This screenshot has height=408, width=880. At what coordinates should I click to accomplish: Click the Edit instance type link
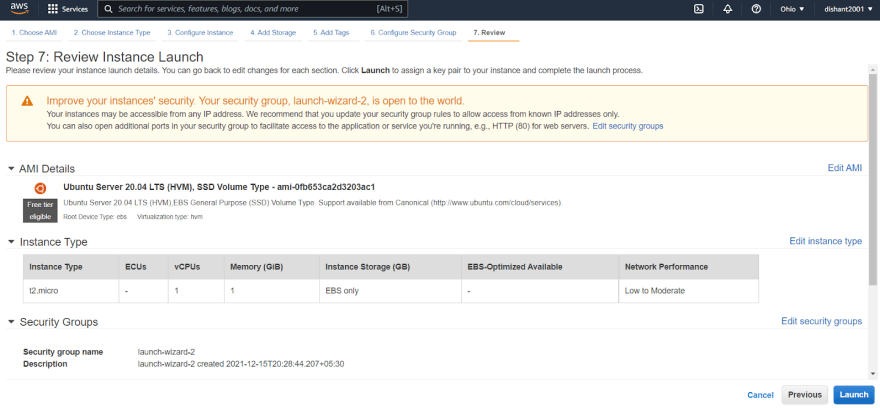[826, 241]
